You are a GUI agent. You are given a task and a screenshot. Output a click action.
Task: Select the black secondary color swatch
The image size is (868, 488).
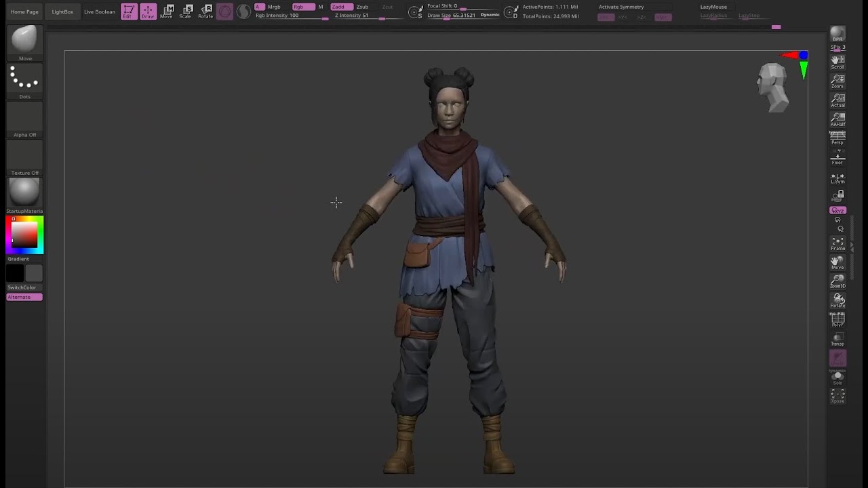coord(15,273)
